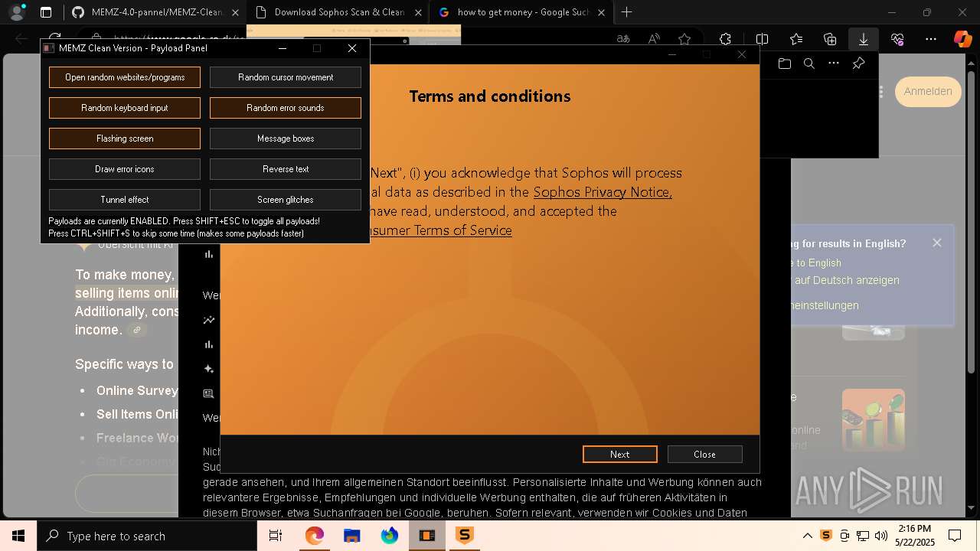Image resolution: width=980 pixels, height=551 pixels.
Task: Open Task View on taskbar
Action: coord(276,536)
